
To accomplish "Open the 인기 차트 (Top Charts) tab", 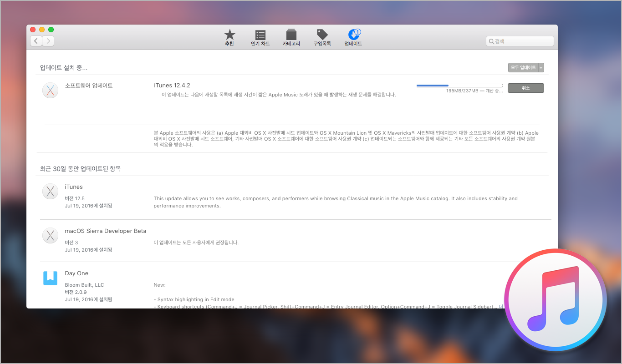I will (260, 38).
